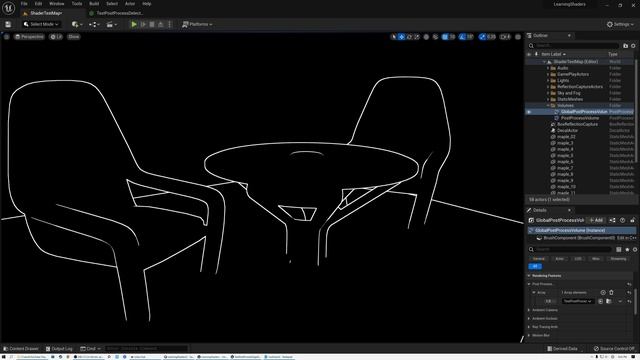The image size is (640, 360).
Task: Save the current level with the disk icon
Action: pos(8,24)
